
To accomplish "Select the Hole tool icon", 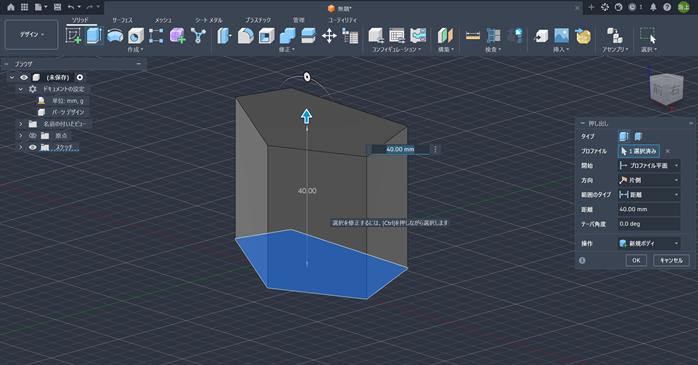I will click(136, 36).
